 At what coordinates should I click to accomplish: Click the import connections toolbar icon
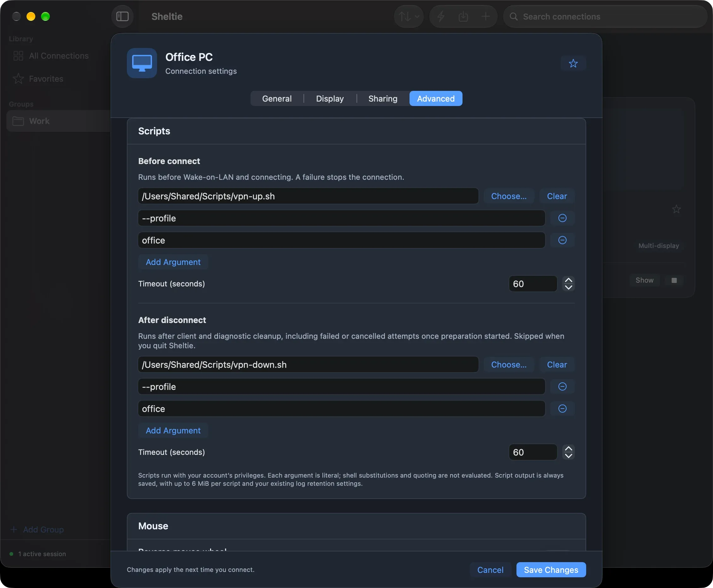pos(463,16)
